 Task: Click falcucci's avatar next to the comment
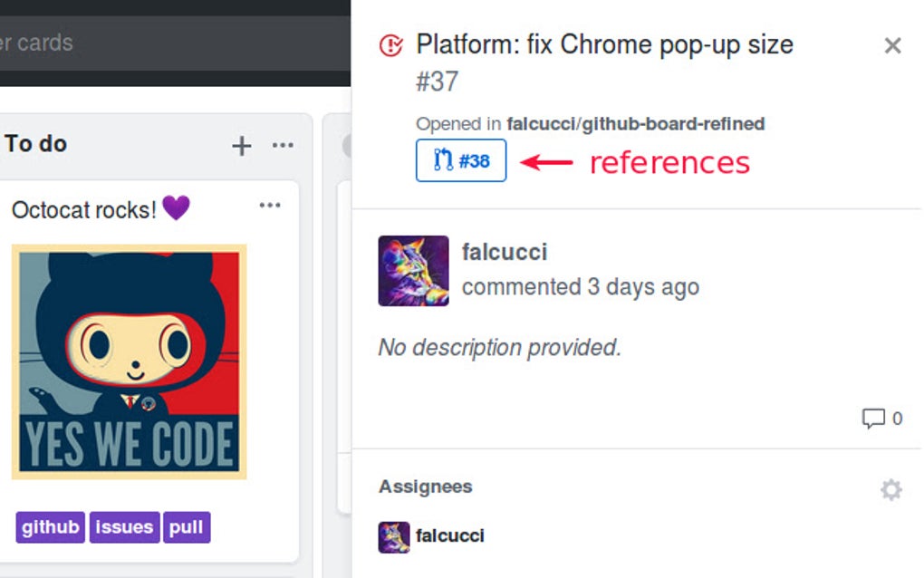point(413,272)
